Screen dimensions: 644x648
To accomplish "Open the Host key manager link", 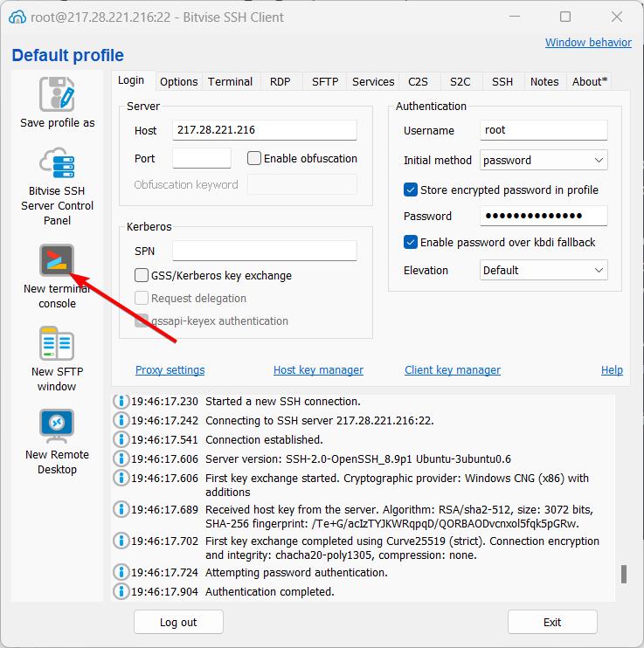I will 318,369.
